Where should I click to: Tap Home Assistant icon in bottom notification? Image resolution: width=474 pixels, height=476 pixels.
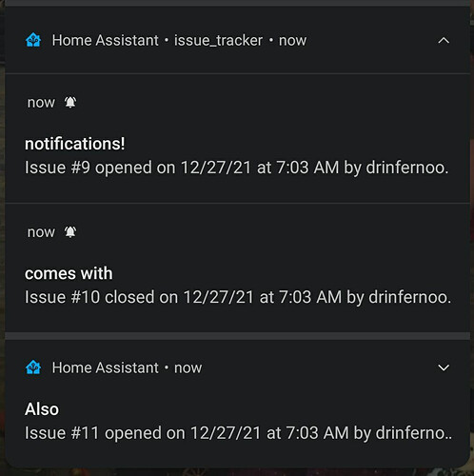33,367
